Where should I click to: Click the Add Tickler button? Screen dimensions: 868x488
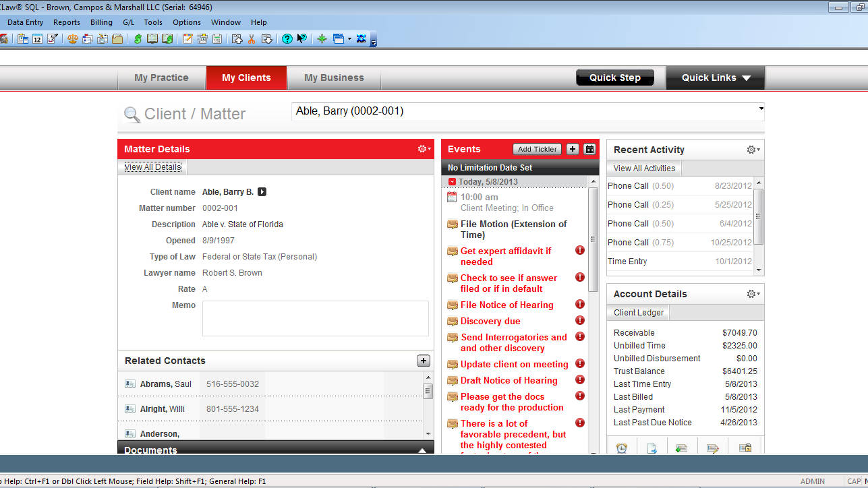536,149
